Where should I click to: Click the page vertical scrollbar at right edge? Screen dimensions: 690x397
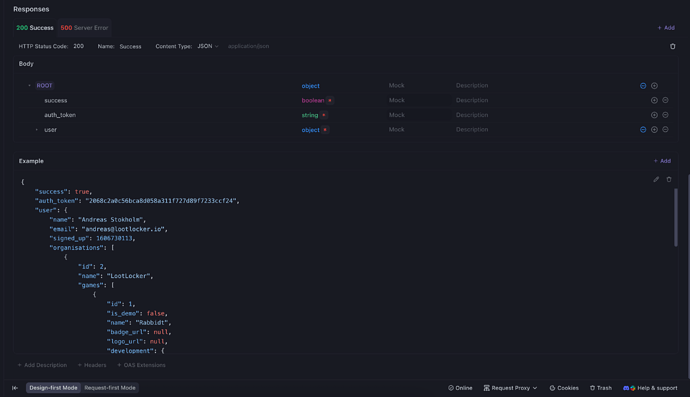tap(688, 276)
